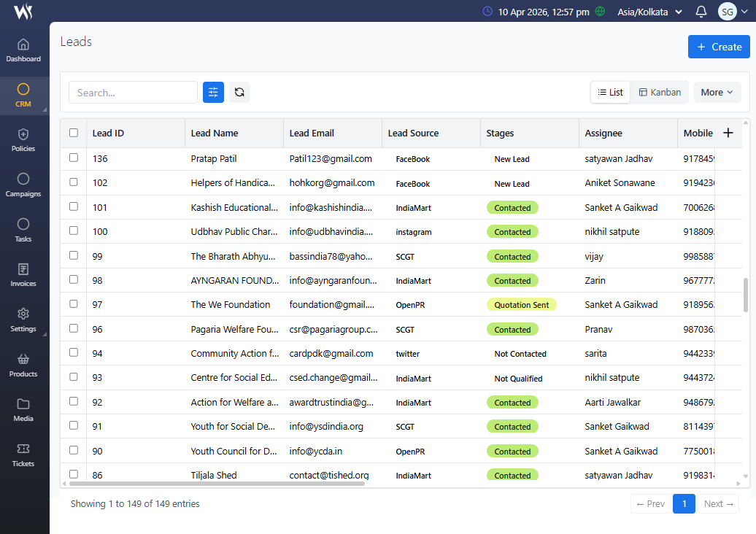Click the Create button
The image size is (756, 534).
click(719, 47)
